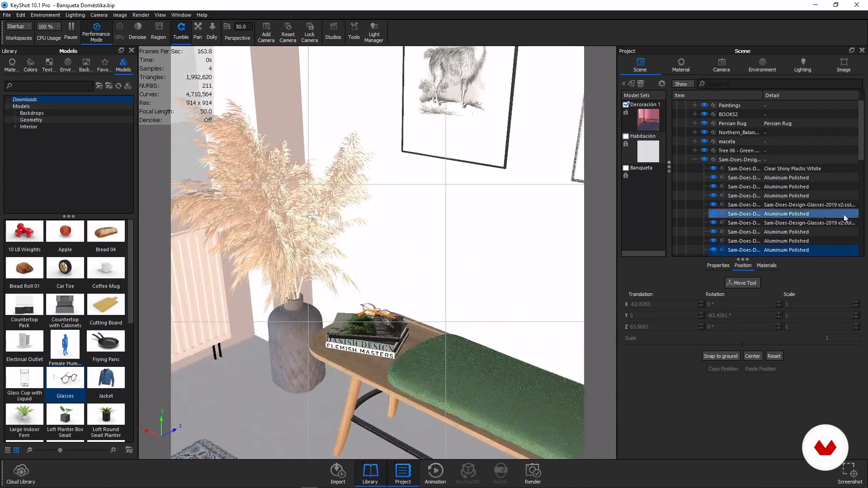Expand the Persian Rug tree node

(x=695, y=123)
